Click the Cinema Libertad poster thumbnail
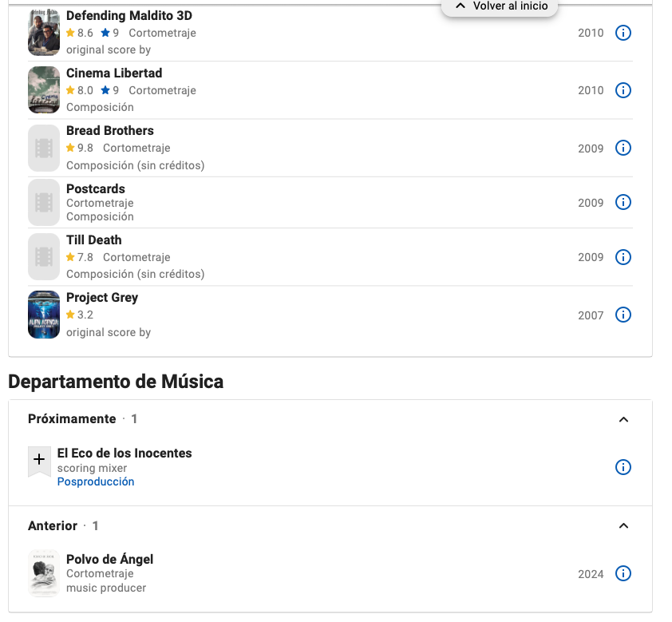Viewport: 672px width, 622px height. [x=44, y=89]
